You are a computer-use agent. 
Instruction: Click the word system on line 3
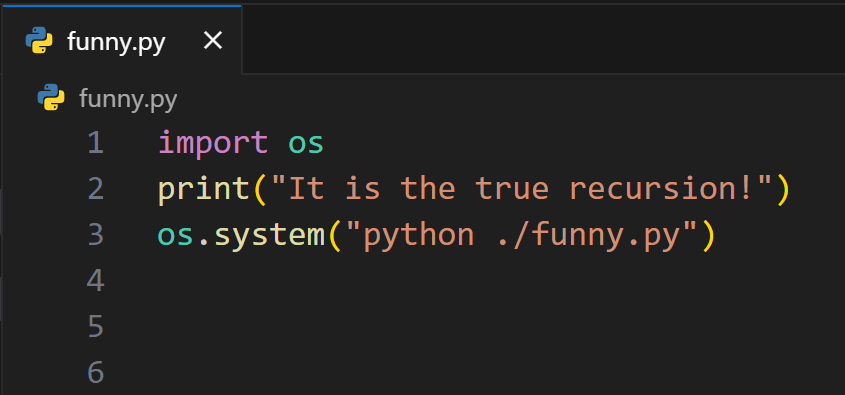pyautogui.click(x=269, y=236)
